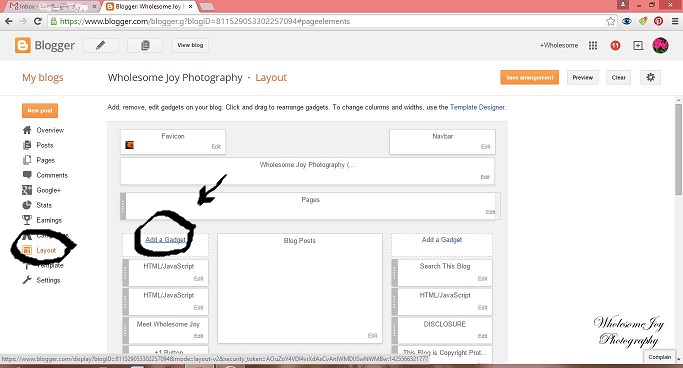Click +Wholesome profile link
The height and width of the screenshot is (368, 683).
[x=559, y=45]
